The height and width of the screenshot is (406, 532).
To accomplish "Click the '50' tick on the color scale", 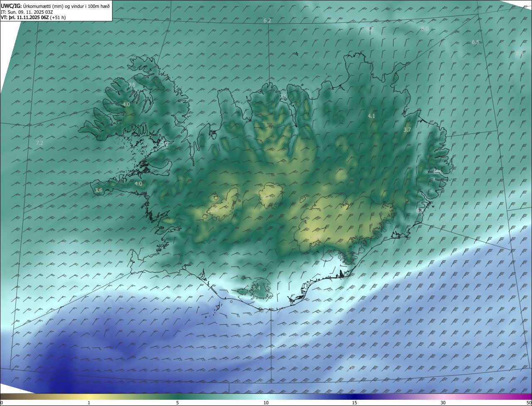I will (529, 403).
